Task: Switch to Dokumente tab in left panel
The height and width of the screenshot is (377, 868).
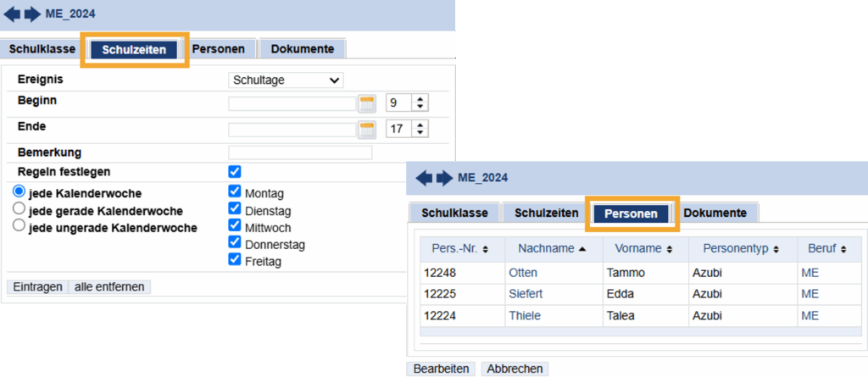Action: [x=302, y=48]
